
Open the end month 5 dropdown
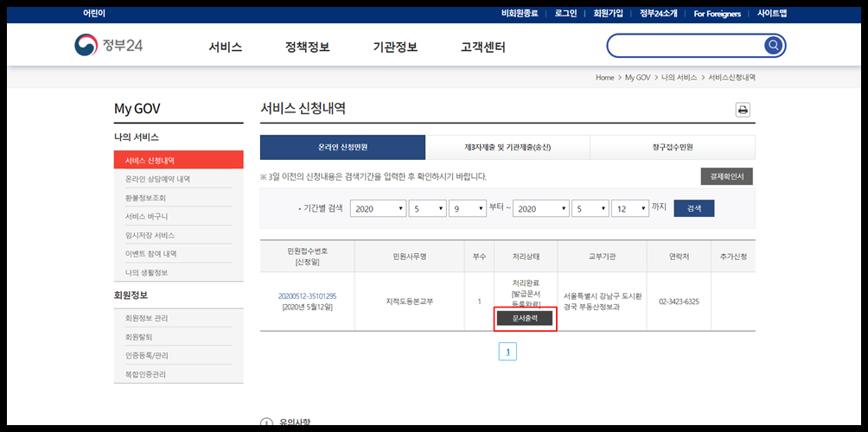(x=590, y=208)
